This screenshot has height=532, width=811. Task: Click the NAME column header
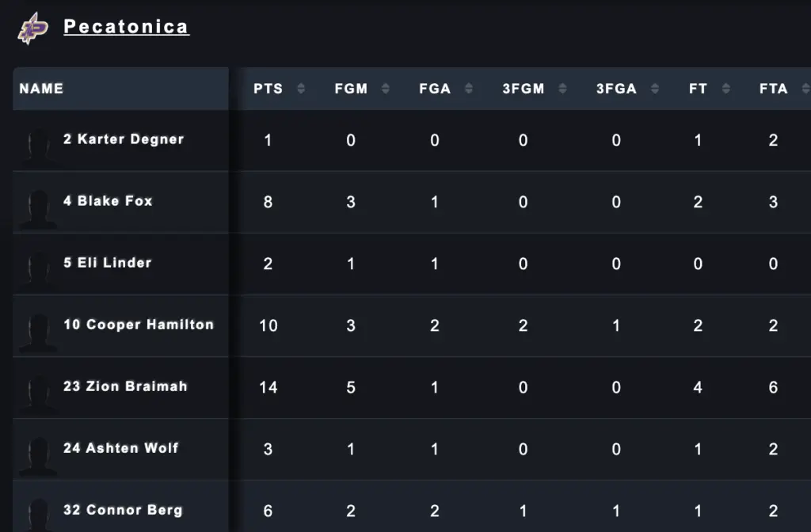click(x=41, y=89)
